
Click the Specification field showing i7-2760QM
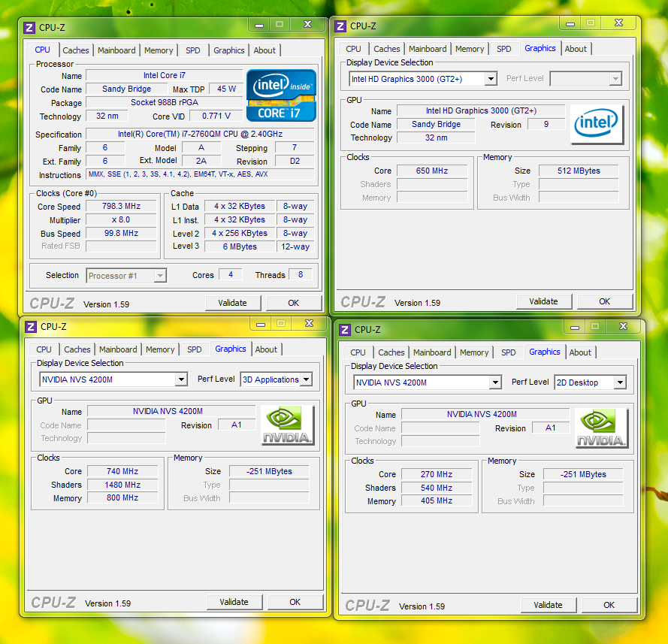[200, 134]
